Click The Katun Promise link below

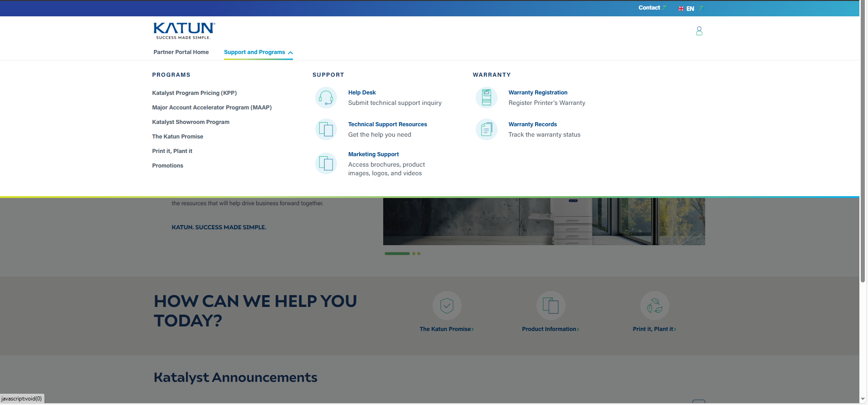coord(446,329)
